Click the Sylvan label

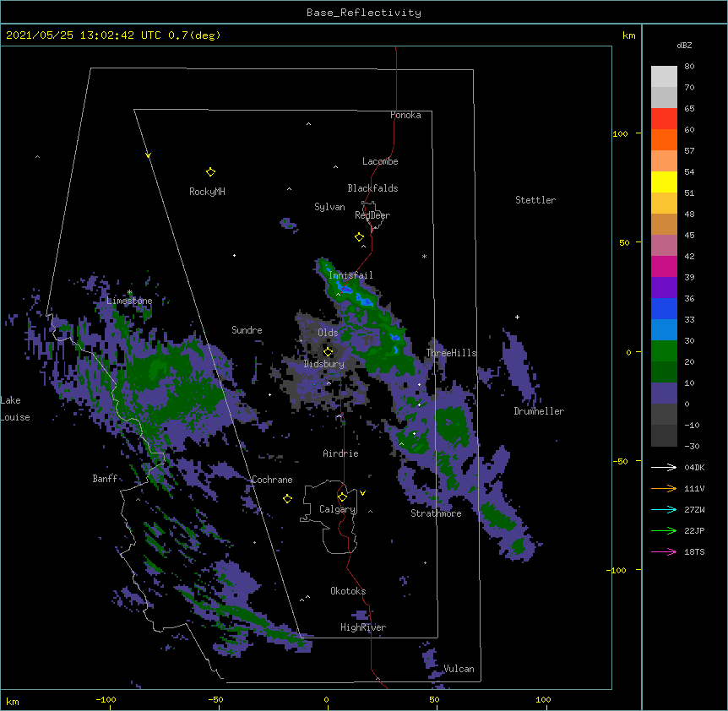[x=329, y=207]
